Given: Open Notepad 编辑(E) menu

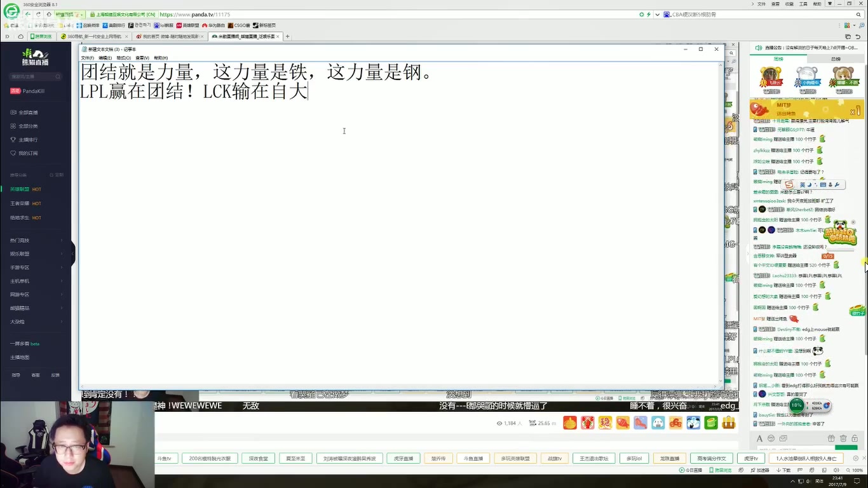Looking at the screenshot, I should point(105,58).
